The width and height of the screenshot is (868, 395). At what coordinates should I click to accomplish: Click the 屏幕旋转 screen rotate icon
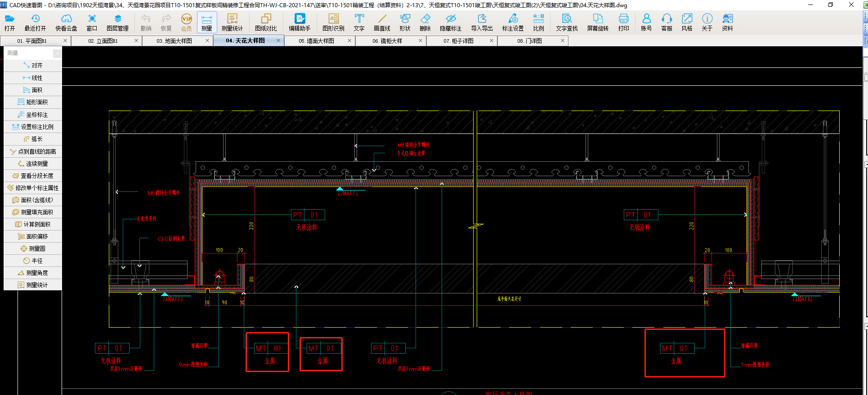click(x=598, y=22)
